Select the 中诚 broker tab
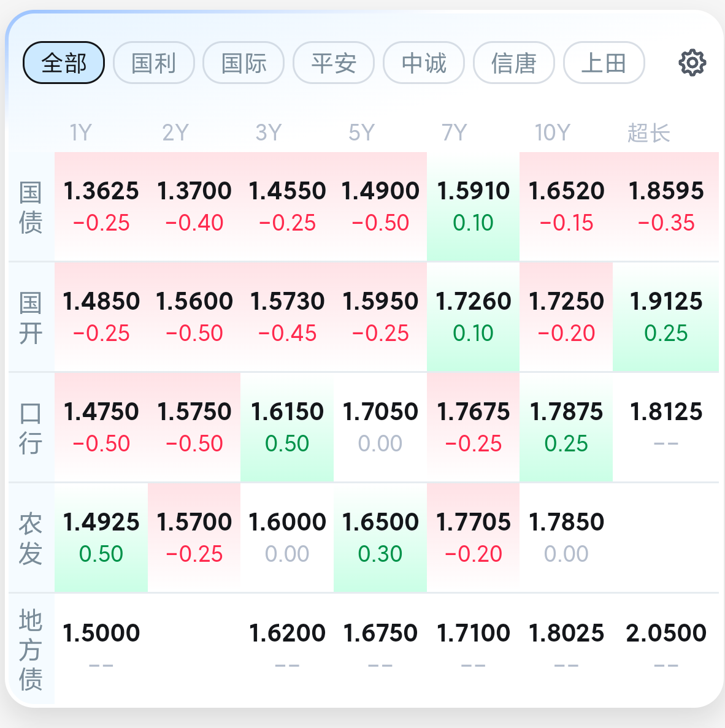725x728 pixels. click(424, 63)
